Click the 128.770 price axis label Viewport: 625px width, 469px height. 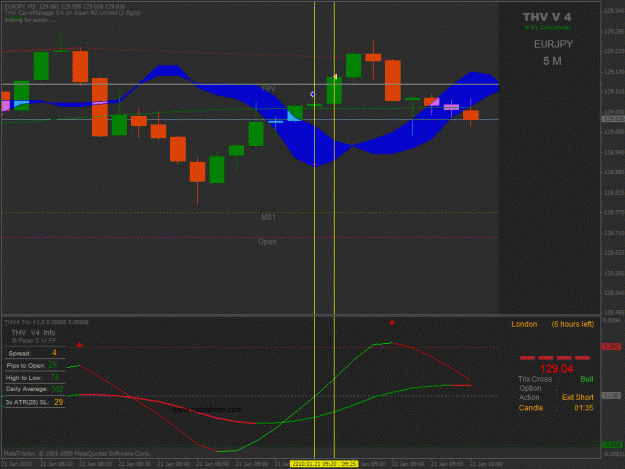click(614, 213)
